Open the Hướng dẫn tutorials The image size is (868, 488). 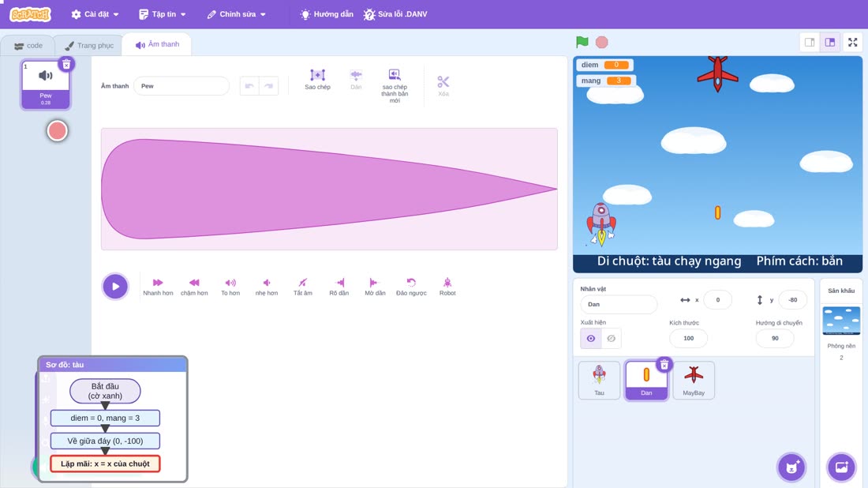pos(327,14)
